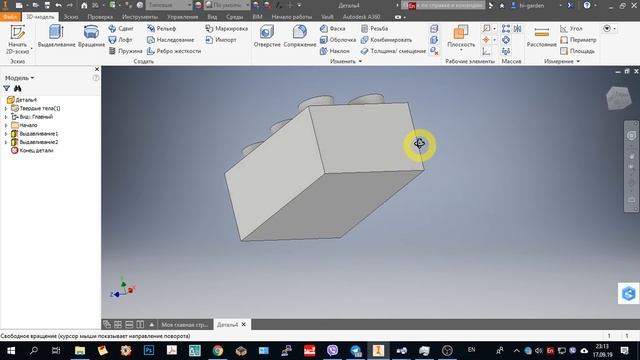Pick the Резьба thread tool
The width and height of the screenshot is (640, 360).
click(x=374, y=29)
